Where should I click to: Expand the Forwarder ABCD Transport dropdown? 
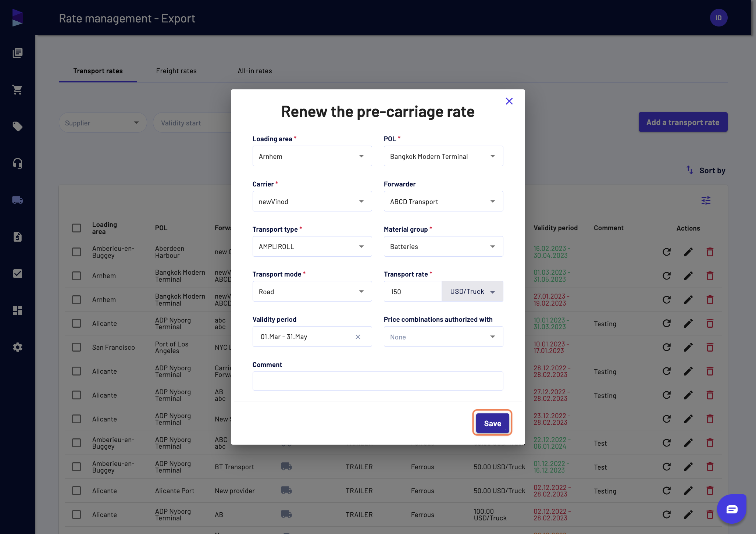(443, 201)
